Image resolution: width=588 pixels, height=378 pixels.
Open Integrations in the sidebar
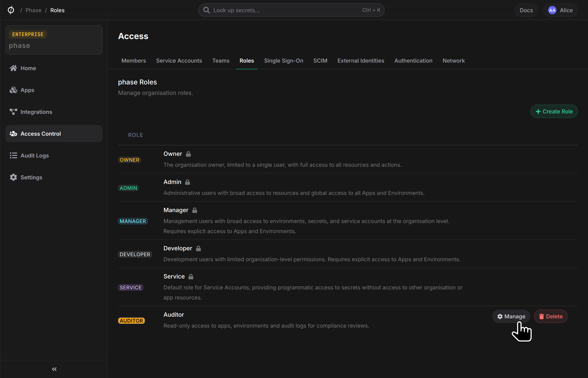pos(54,112)
